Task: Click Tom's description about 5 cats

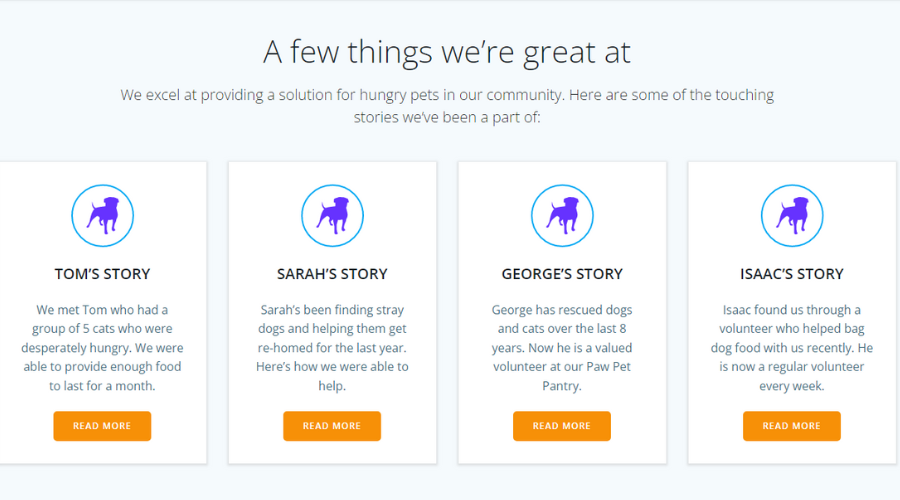Action: pos(102,348)
